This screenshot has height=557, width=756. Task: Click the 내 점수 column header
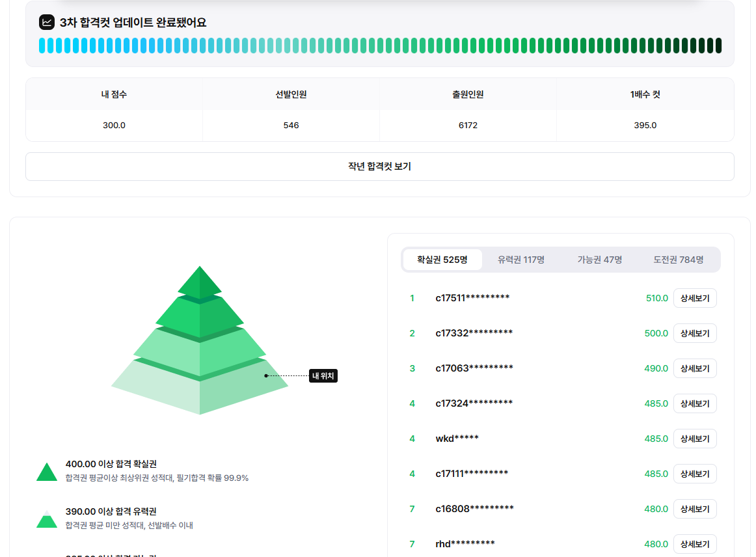tap(114, 94)
